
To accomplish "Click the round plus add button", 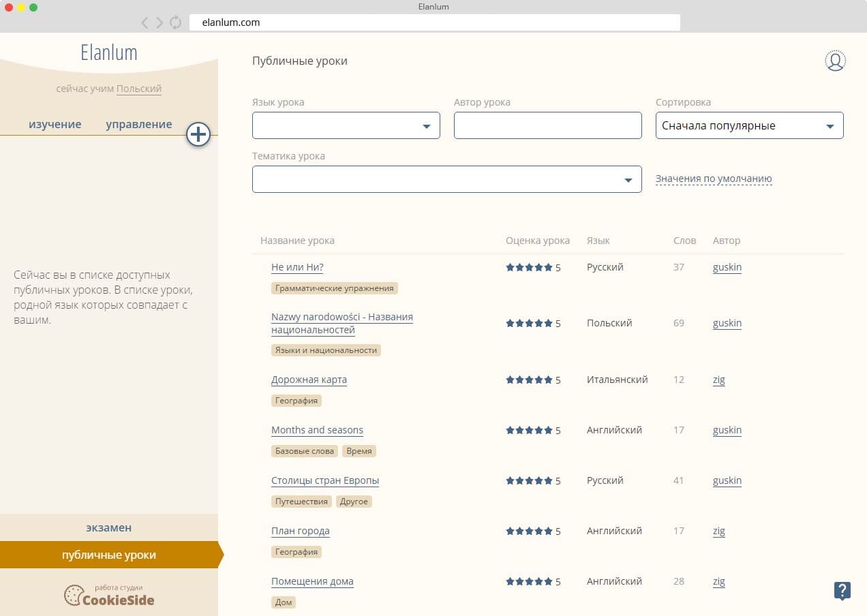I will pyautogui.click(x=198, y=134).
